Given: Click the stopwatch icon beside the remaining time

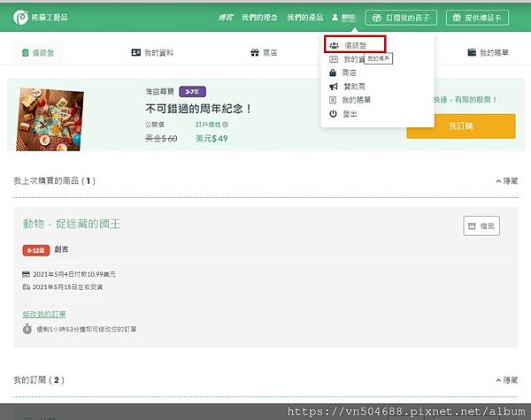Looking at the screenshot, I should point(27,329).
